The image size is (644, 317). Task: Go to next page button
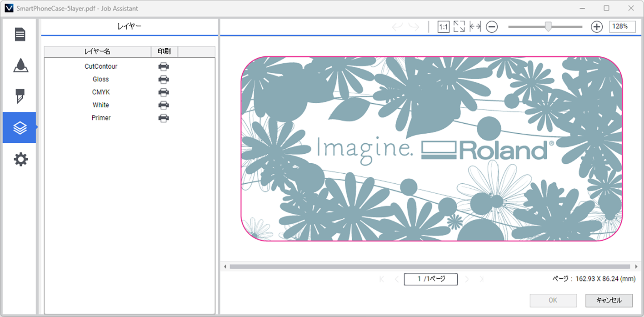click(x=467, y=279)
